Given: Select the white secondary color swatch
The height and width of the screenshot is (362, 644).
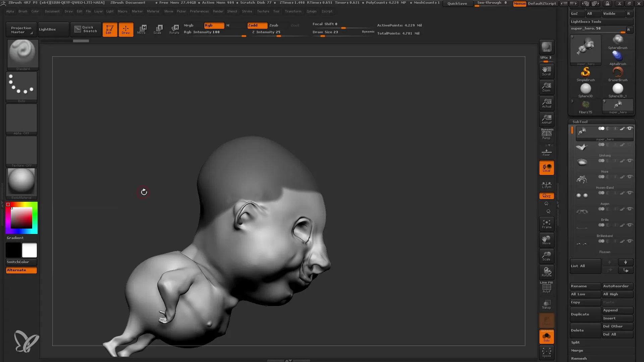Looking at the screenshot, I should (30, 250).
